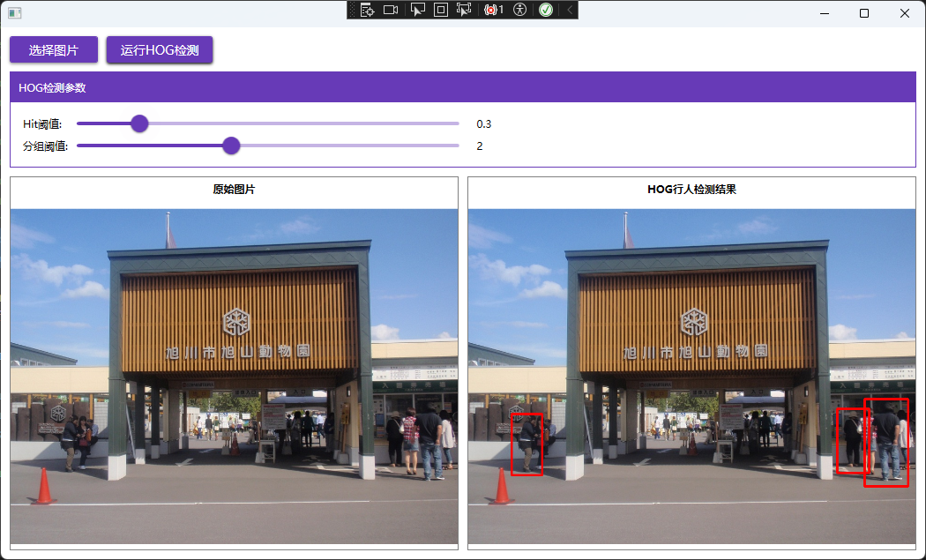Click the Hit阈值 label
Screen dimensions: 926x560
pos(42,124)
